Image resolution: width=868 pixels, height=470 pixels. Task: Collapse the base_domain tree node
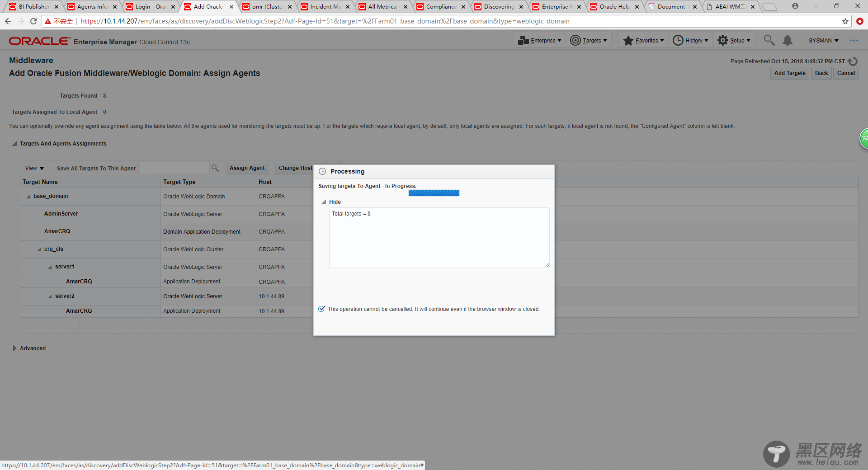[x=28, y=197]
